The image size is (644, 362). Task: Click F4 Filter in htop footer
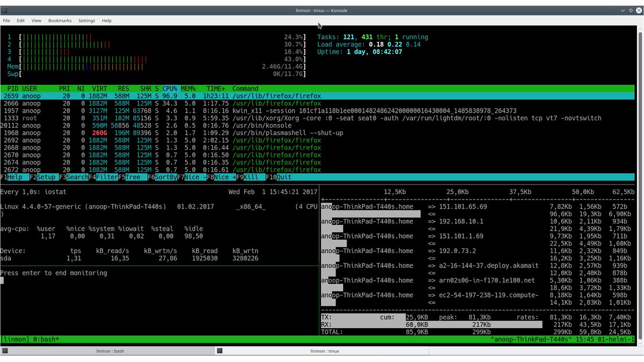tap(103, 178)
